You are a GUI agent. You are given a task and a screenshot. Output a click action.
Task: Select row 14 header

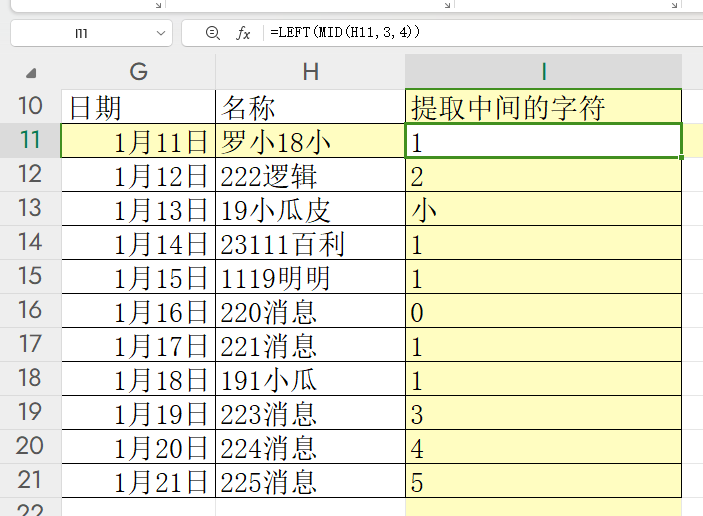pos(30,243)
